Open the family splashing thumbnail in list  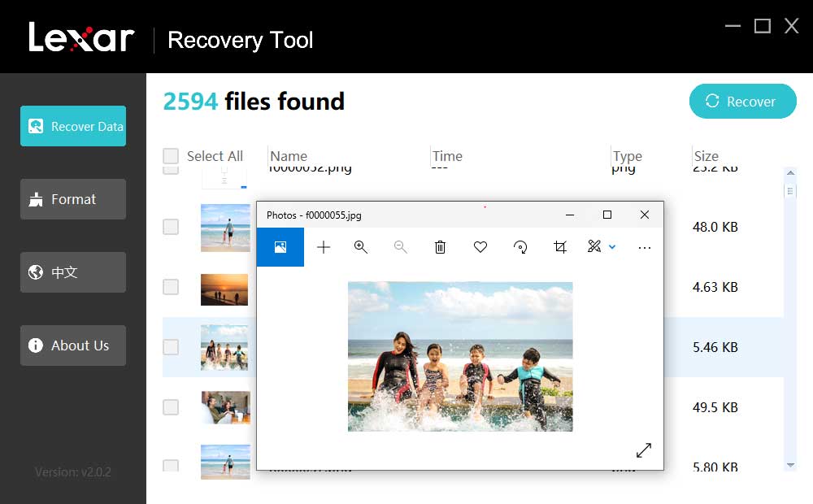point(224,347)
